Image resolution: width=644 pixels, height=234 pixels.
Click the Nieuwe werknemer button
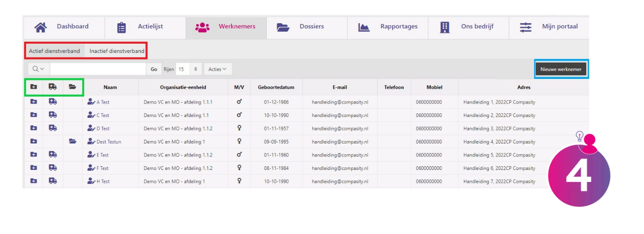point(561,69)
